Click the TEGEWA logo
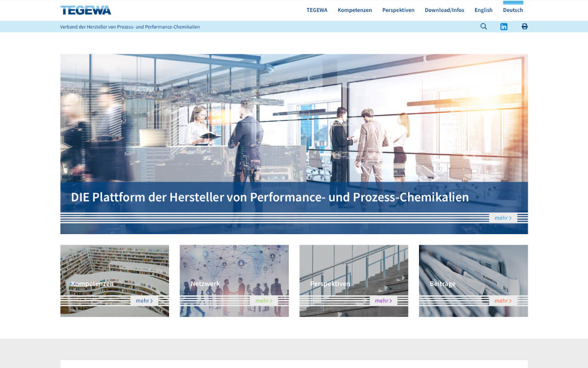The width and height of the screenshot is (588, 368). tap(85, 10)
